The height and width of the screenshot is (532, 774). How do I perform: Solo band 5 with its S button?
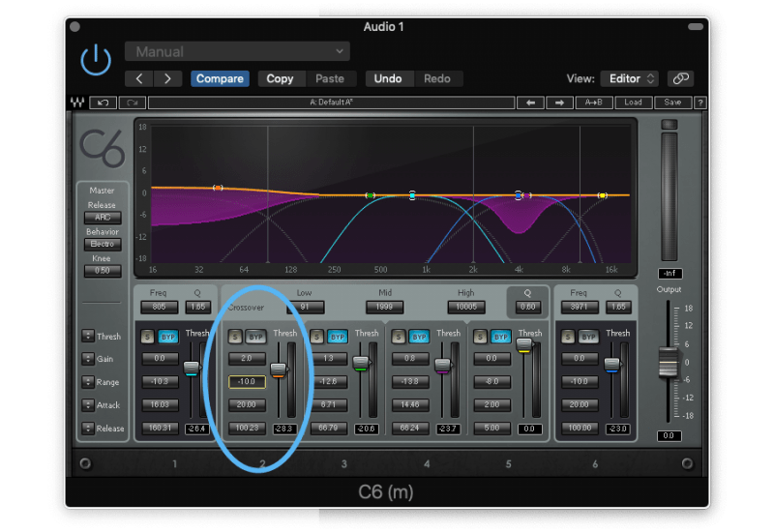tap(480, 337)
